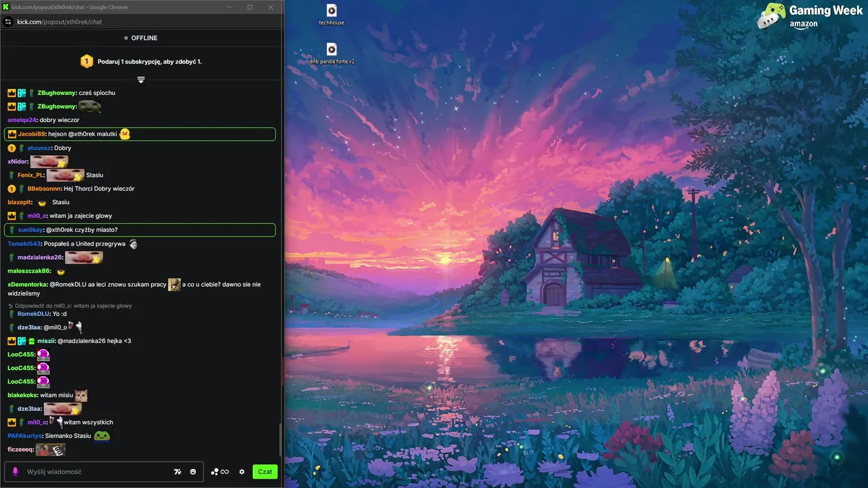This screenshot has width=868, height=488.
Task: Click the kick.com/popout/xth0rek/chat address bar
Action: (60, 22)
